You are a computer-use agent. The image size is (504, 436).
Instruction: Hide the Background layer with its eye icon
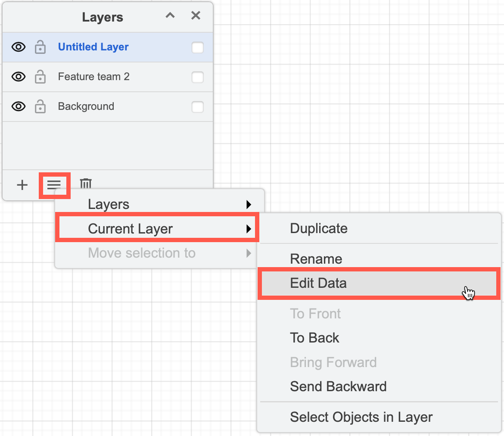18,106
